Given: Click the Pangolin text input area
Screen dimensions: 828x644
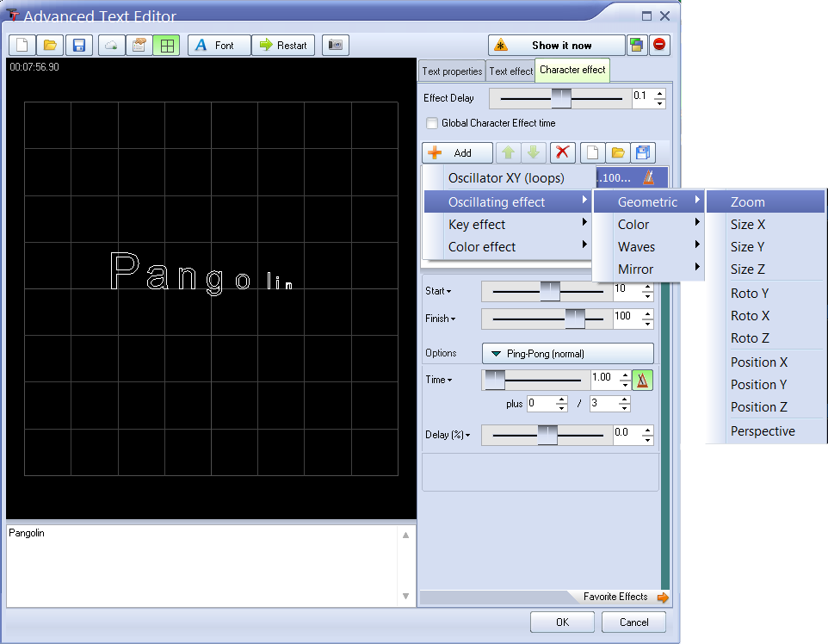Looking at the screenshot, I should 203,566.
